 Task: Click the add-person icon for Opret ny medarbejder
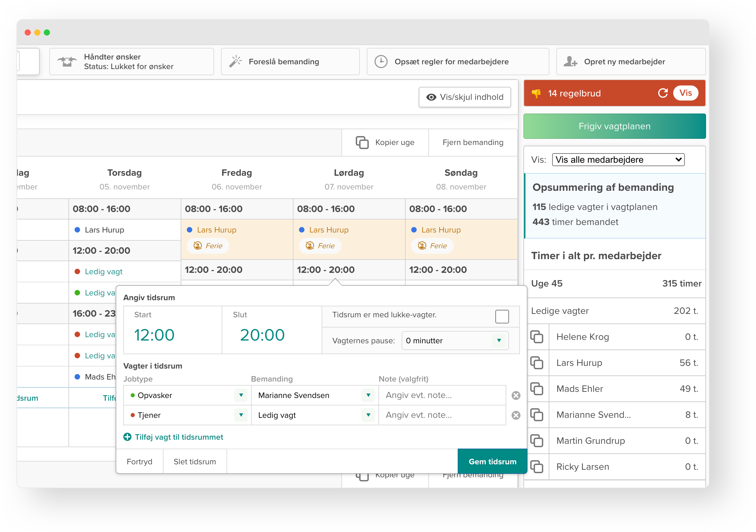570,62
